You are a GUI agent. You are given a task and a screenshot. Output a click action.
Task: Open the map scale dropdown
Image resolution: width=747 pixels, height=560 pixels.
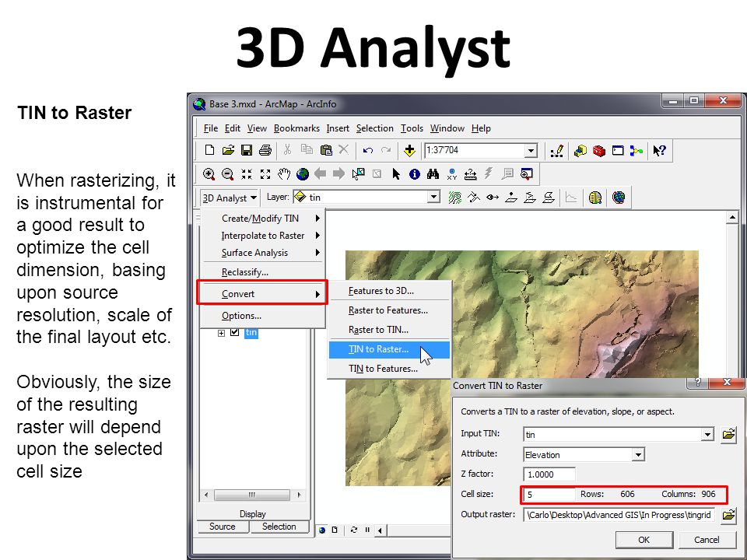(531, 151)
